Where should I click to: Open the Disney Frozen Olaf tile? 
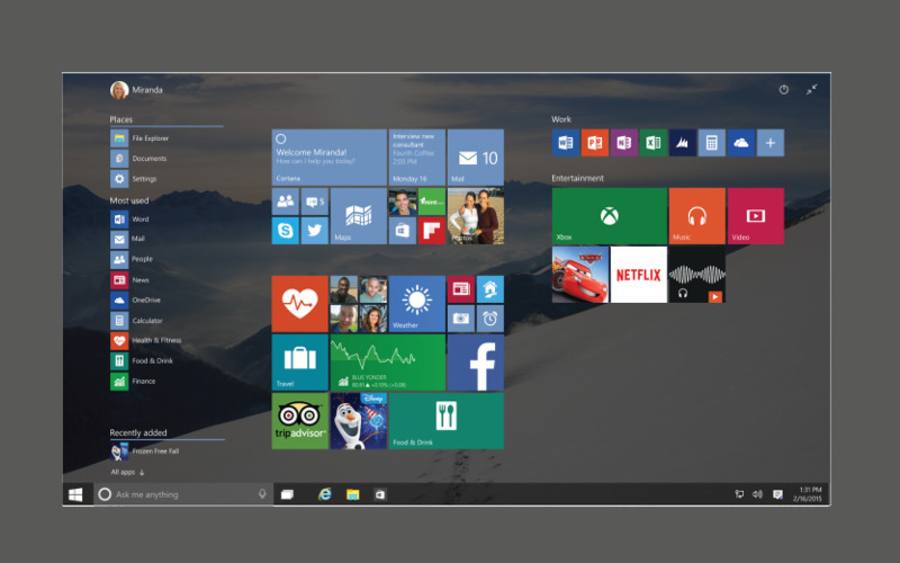[x=358, y=421]
